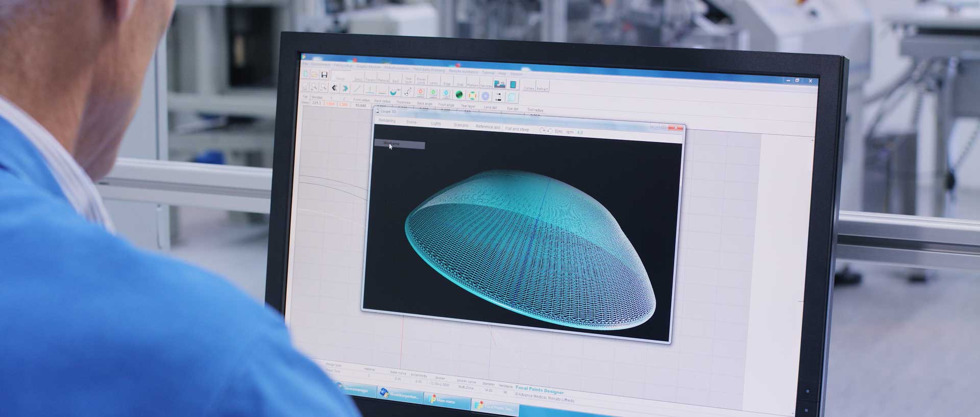Click the red ring map icon
Screen dimensions: 980x417
(x=421, y=92)
